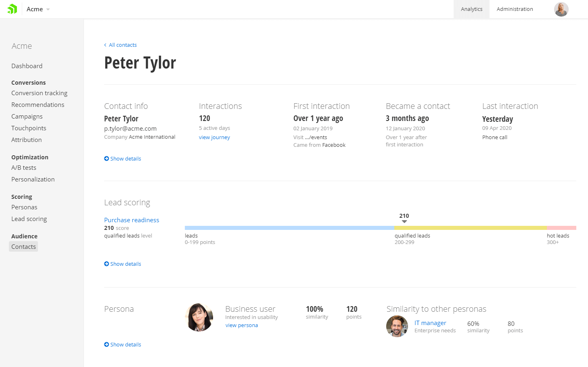Click the view persona link

point(241,325)
